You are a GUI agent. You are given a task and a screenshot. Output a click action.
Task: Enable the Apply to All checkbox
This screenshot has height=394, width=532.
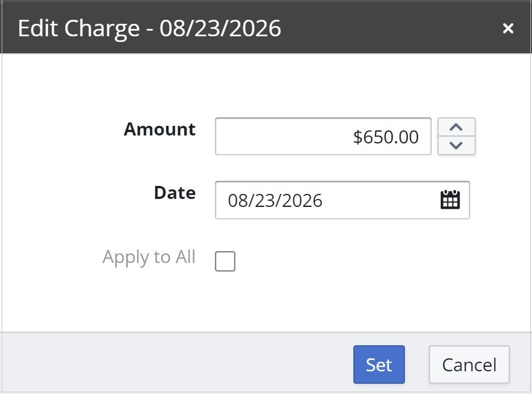click(x=225, y=261)
